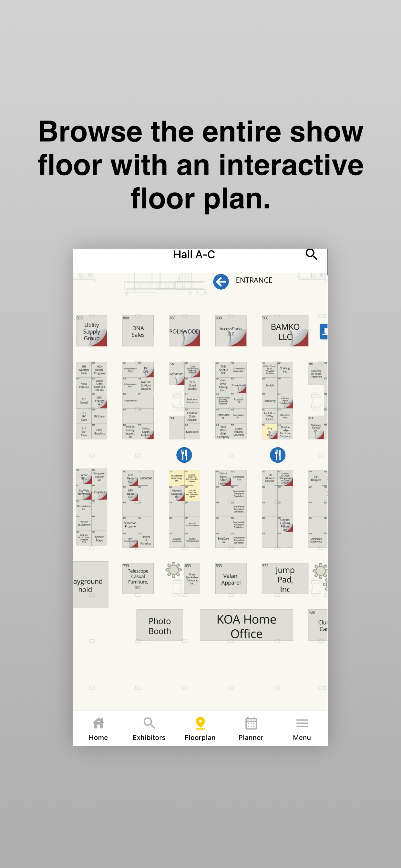Select BAMKO LLC booth 500
401x868 pixels.
285,331
